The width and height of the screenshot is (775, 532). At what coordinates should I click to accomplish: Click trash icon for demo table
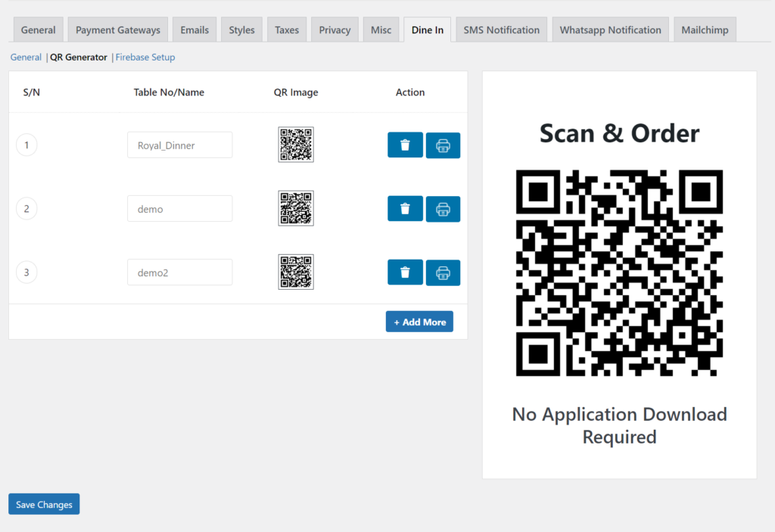405,209
